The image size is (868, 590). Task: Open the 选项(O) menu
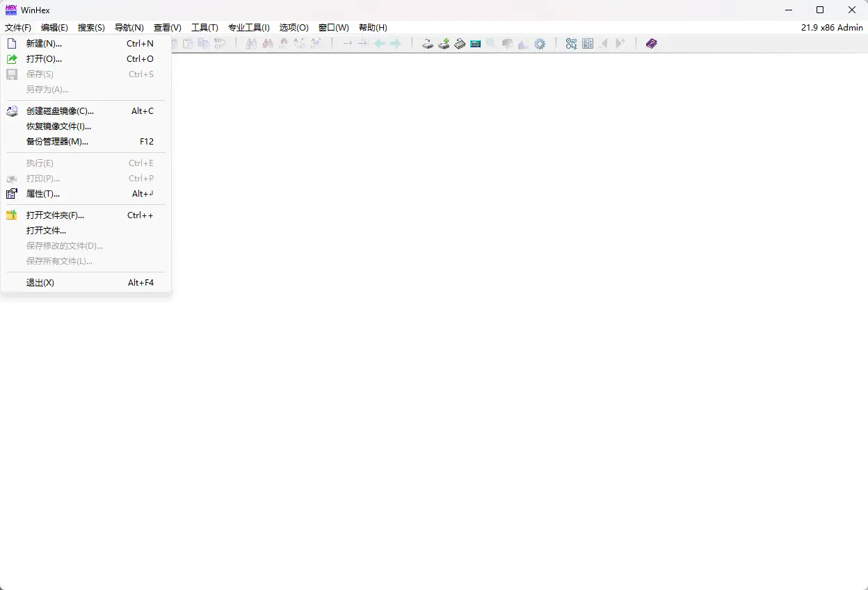click(x=294, y=28)
